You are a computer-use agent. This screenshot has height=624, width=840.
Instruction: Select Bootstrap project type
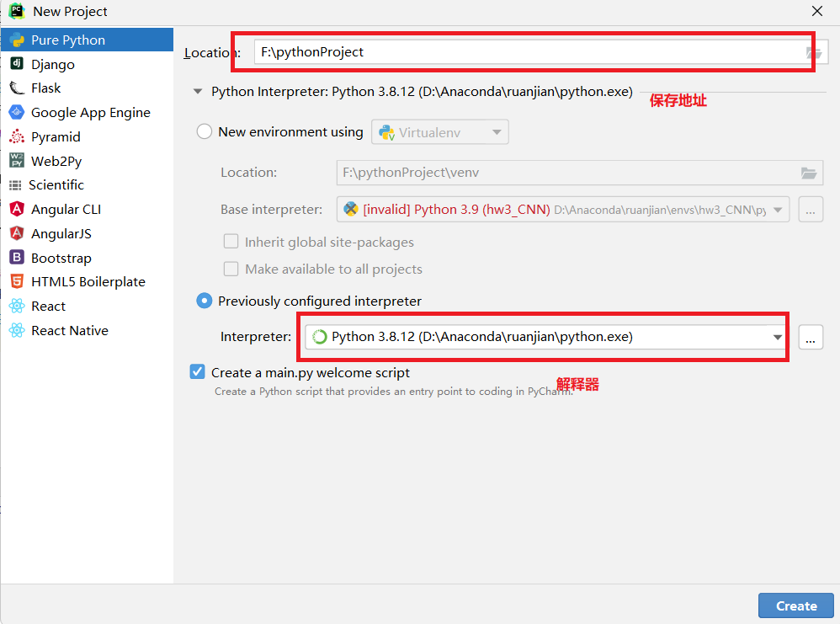pyautogui.click(x=87, y=258)
